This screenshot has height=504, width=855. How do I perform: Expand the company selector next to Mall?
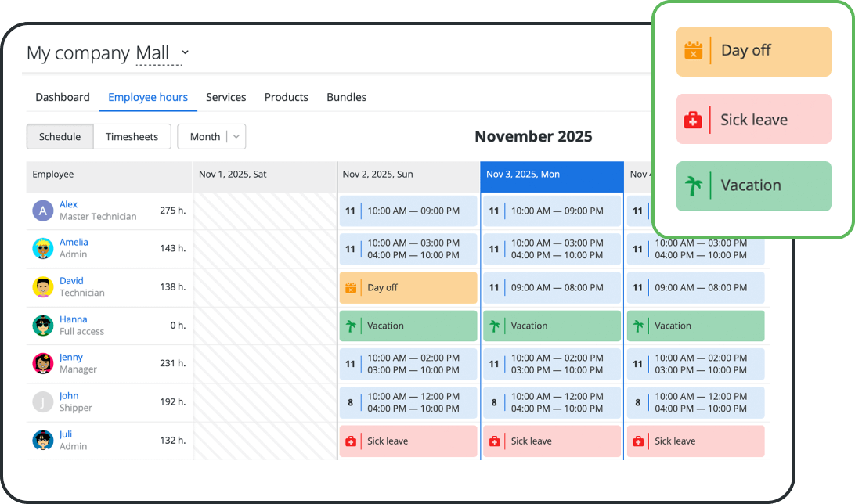185,52
